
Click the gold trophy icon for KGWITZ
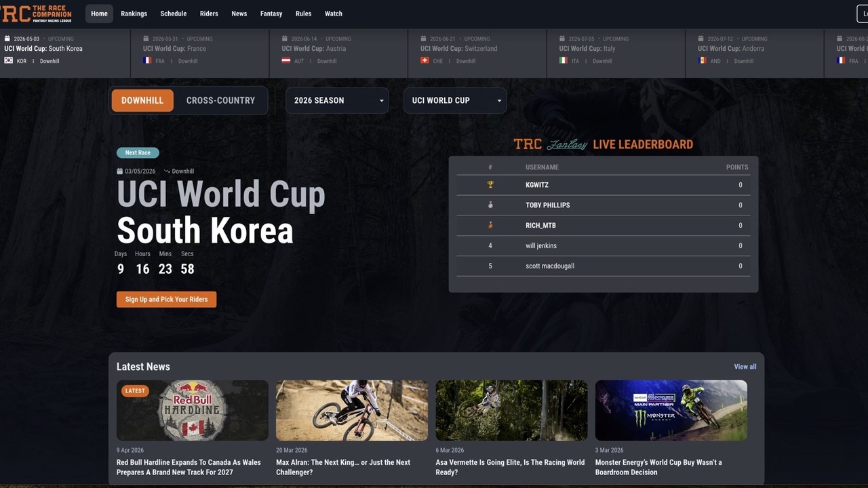coord(490,184)
